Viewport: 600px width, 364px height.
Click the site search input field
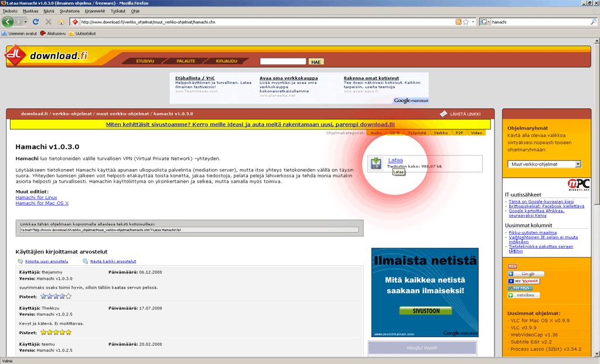(283, 61)
